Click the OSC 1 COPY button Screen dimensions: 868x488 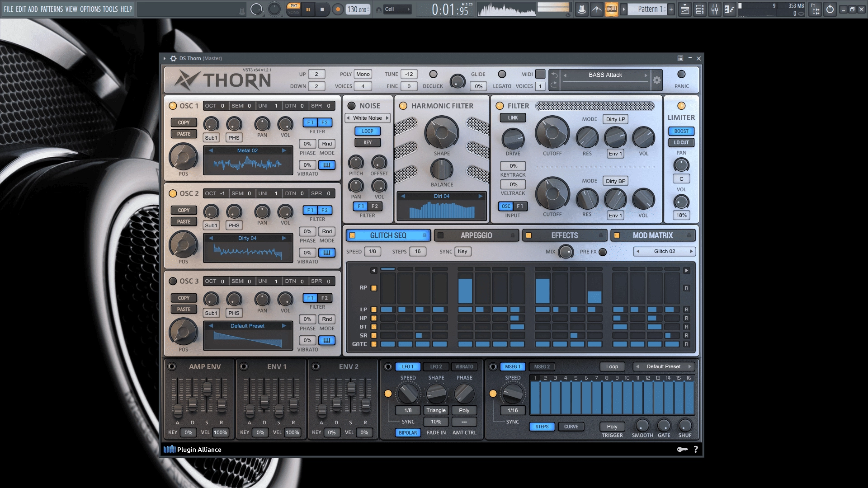(184, 122)
